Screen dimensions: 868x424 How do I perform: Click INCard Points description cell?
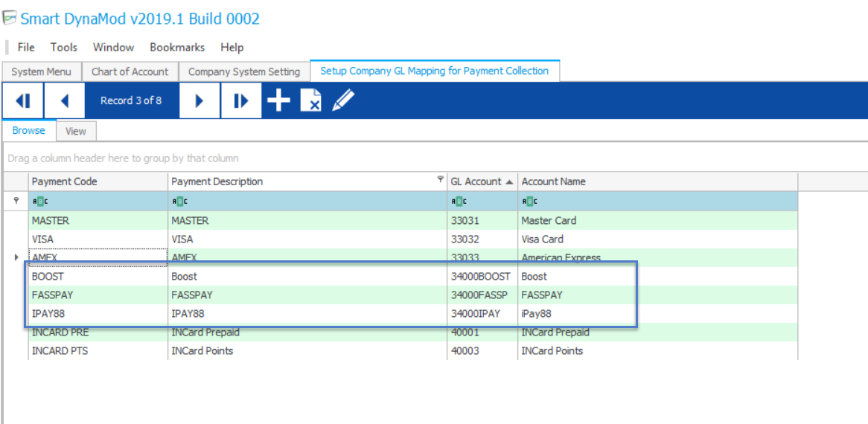coord(307,351)
